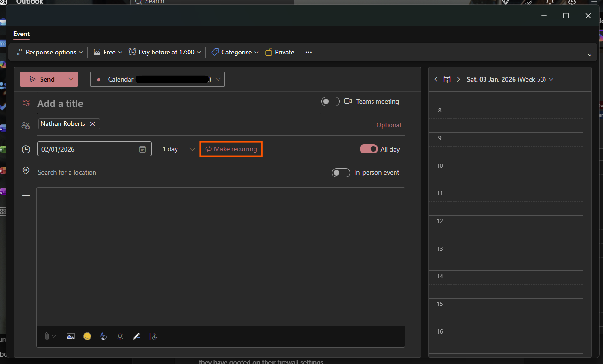Toggle the Teams meeting switch
603x364 pixels.
(331, 101)
